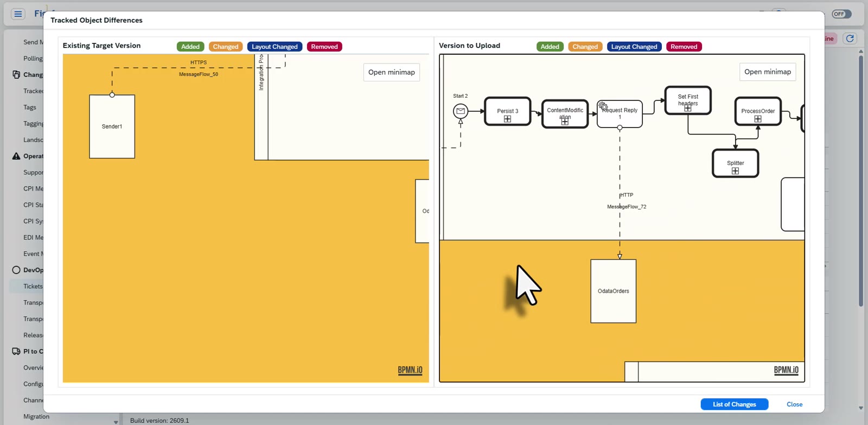The height and width of the screenshot is (425, 868).
Task: Select the Request Reply 1 task
Action: coord(620,114)
